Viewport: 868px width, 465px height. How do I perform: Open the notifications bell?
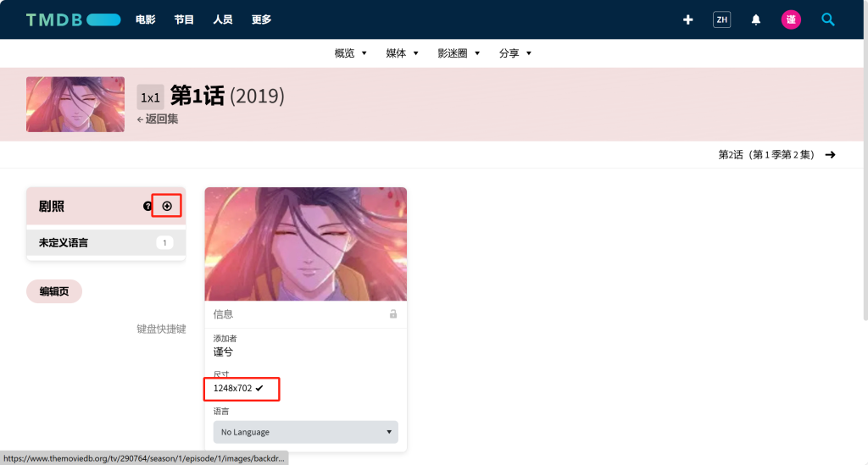[755, 20]
